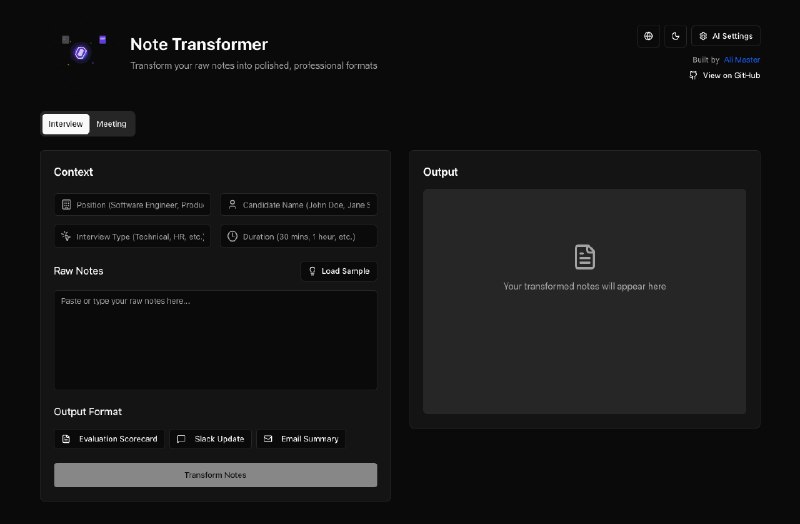Click Load Sample button
The image size is (800, 524).
coord(338,271)
